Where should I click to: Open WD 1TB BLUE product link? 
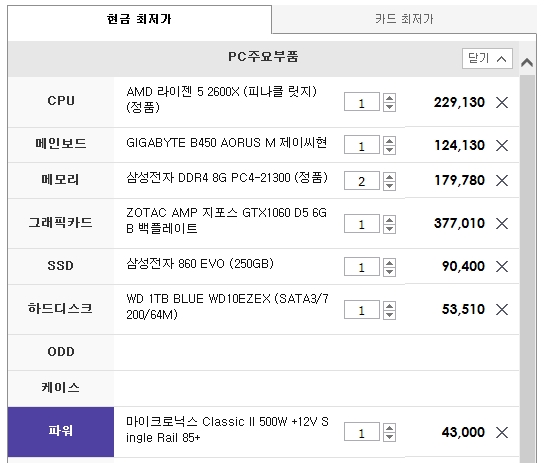tap(227, 307)
